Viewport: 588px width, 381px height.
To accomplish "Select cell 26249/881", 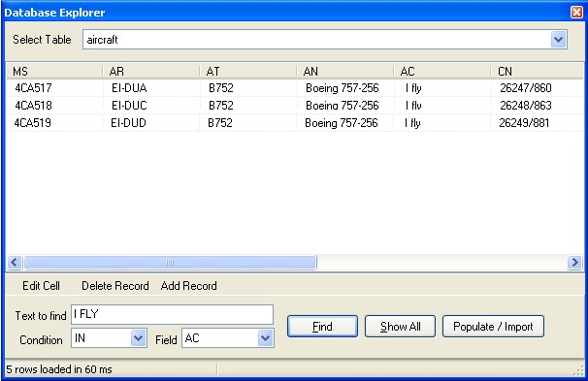I will [524, 123].
